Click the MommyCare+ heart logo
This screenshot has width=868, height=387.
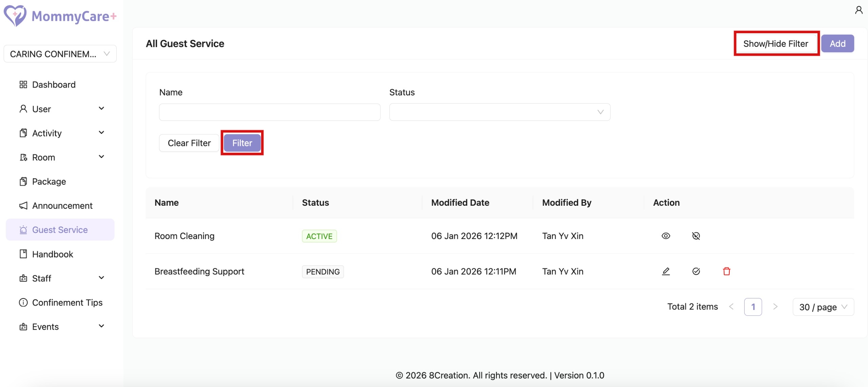coord(15,16)
